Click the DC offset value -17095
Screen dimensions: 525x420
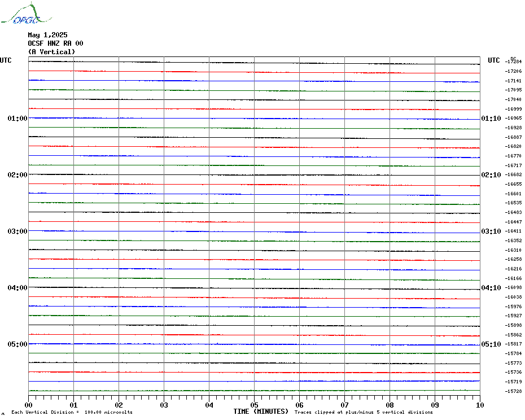pos(513,90)
